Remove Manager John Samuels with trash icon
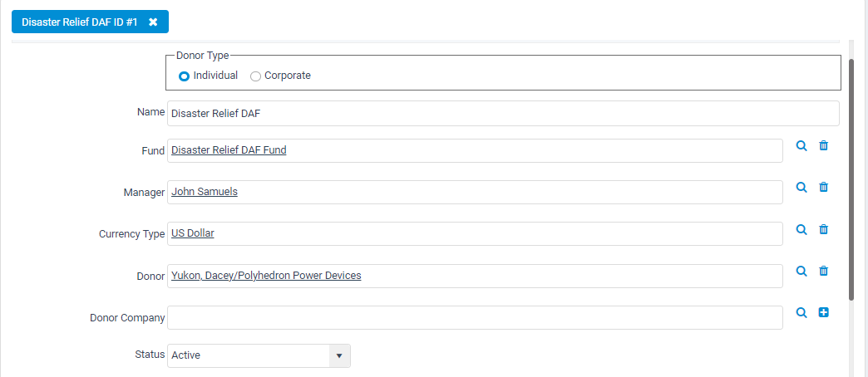Screen dimensions: 868x377 point(824,187)
